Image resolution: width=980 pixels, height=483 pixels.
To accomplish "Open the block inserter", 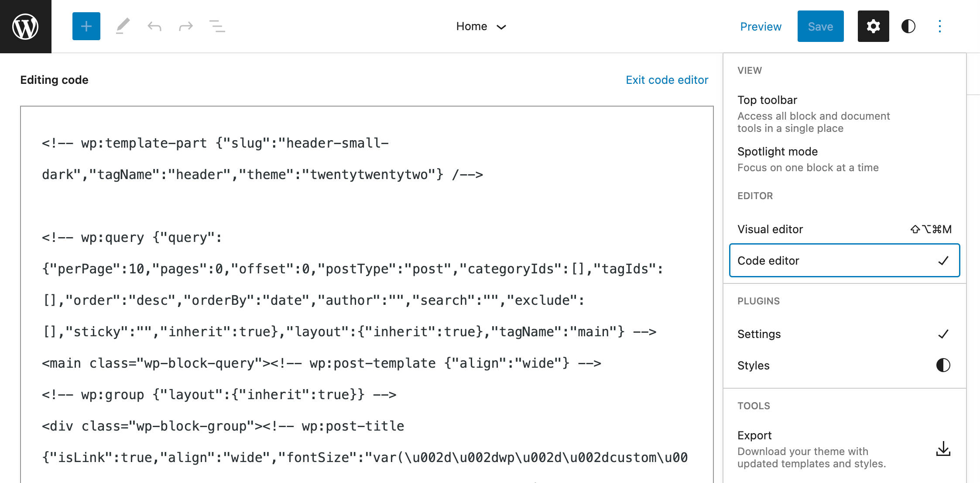I will [x=86, y=26].
